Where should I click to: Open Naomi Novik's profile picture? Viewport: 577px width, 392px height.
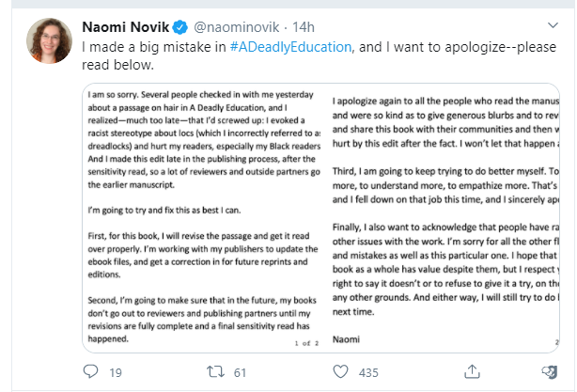pyautogui.click(x=49, y=40)
